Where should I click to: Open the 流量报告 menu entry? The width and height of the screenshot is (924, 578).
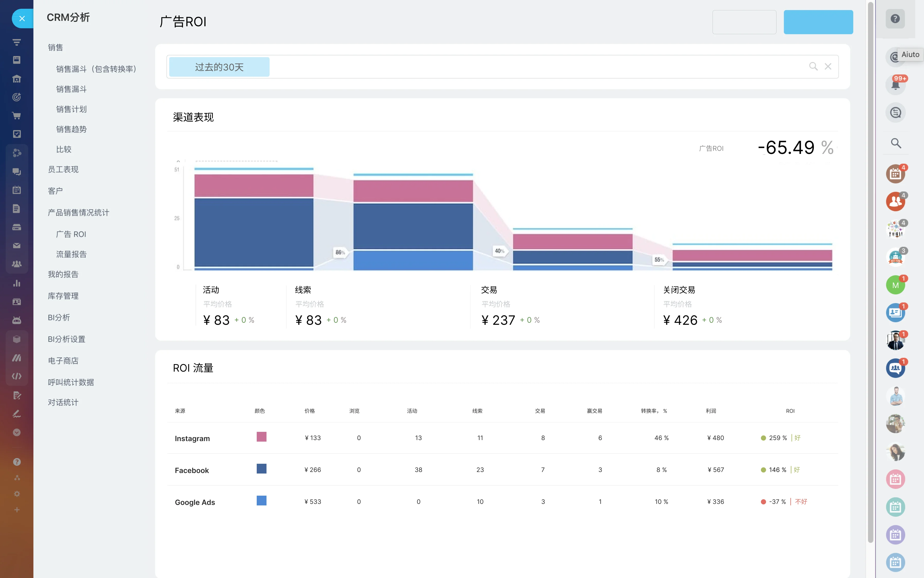coord(72,254)
